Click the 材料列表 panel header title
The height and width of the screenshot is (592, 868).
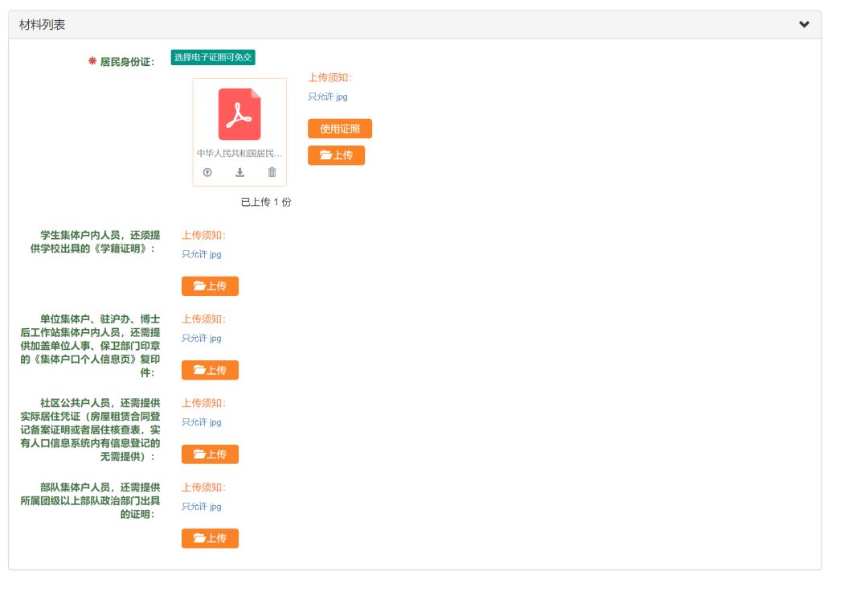[x=43, y=25]
